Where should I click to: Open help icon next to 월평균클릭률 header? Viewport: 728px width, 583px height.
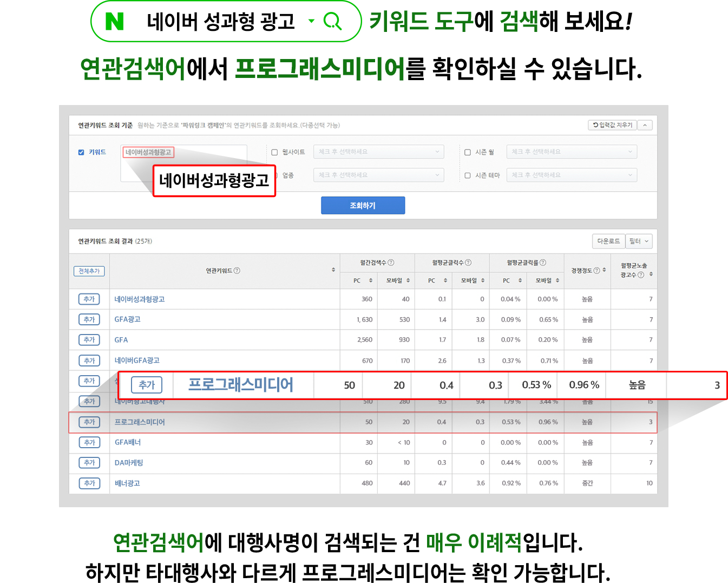[x=543, y=263]
